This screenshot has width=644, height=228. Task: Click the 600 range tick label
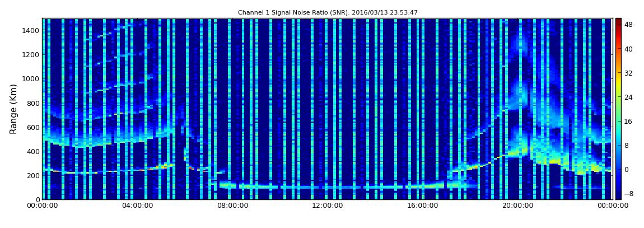[33, 127]
